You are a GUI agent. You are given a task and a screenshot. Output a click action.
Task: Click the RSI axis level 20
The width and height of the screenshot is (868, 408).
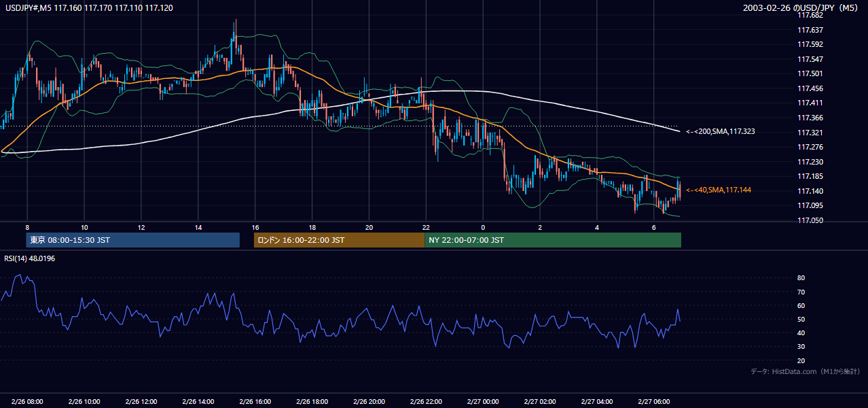pyautogui.click(x=801, y=360)
